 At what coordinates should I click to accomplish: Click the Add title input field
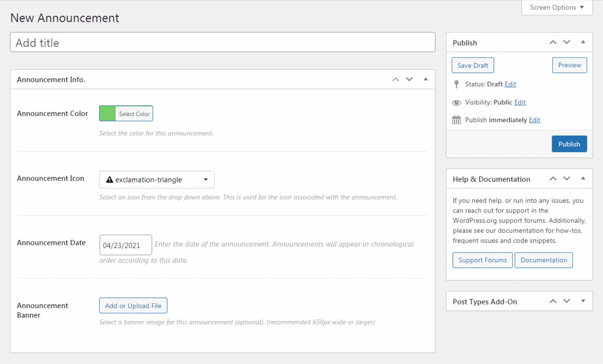(x=223, y=42)
